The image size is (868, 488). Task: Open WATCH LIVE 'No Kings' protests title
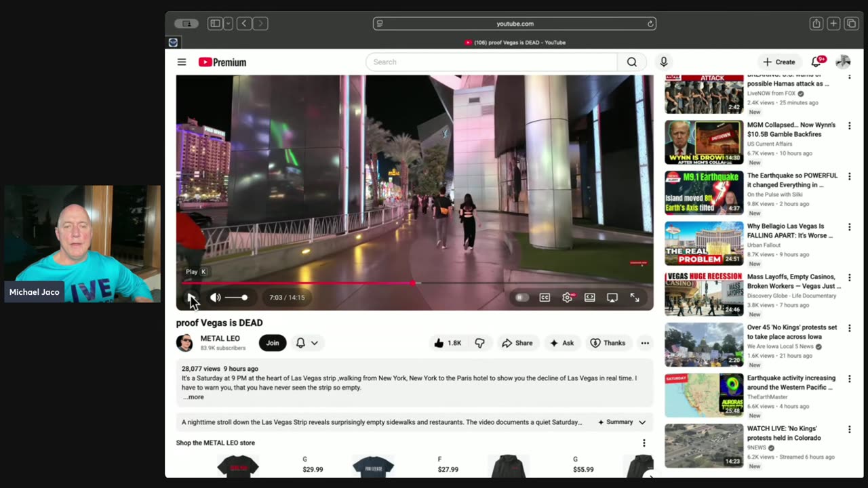(x=784, y=433)
